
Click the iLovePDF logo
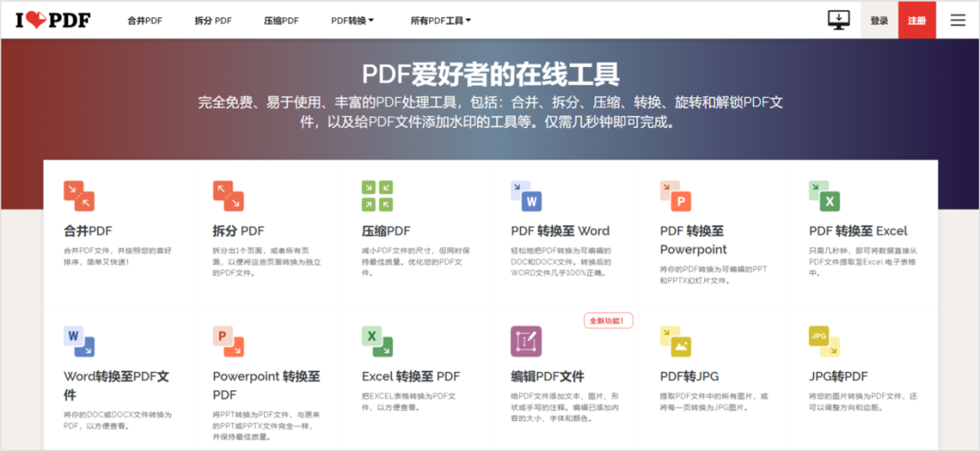(x=54, y=21)
